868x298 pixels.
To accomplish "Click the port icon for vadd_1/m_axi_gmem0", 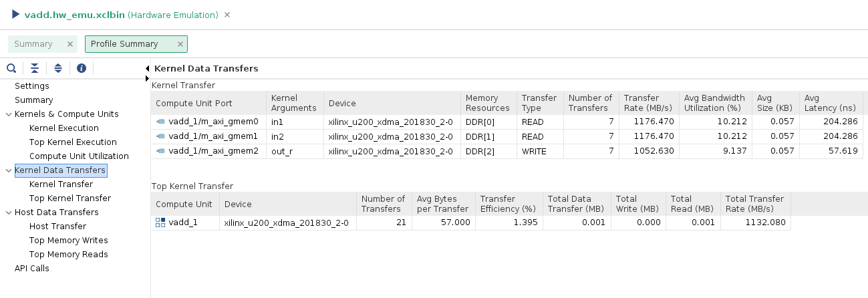I will pos(160,122).
